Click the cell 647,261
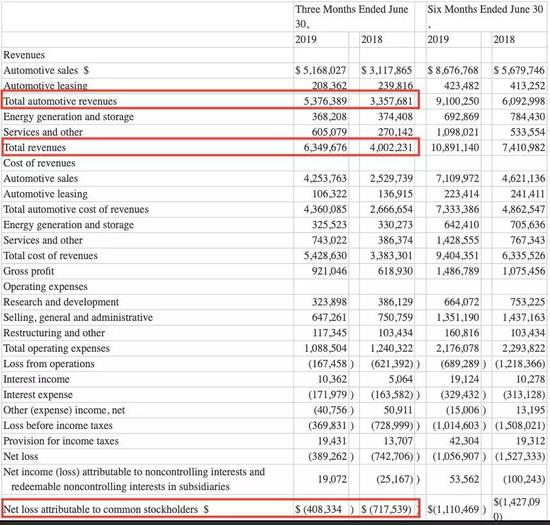This screenshot has width=550, height=525. click(x=329, y=317)
